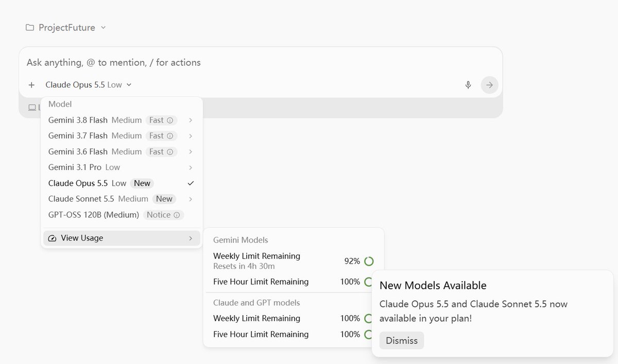Screen dimensions: 618x364
Task: Click the info icon on Gemini 3.7 Flash's Fast badge
Action: pyautogui.click(x=169, y=136)
